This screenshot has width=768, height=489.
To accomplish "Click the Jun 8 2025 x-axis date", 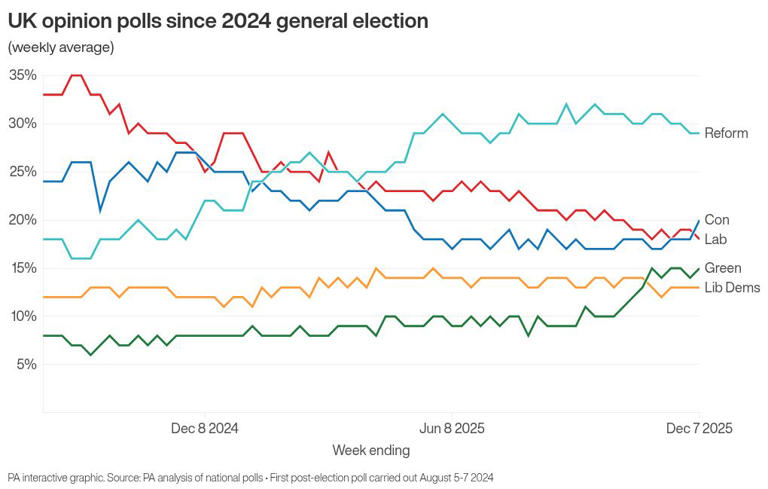I will [x=450, y=428].
